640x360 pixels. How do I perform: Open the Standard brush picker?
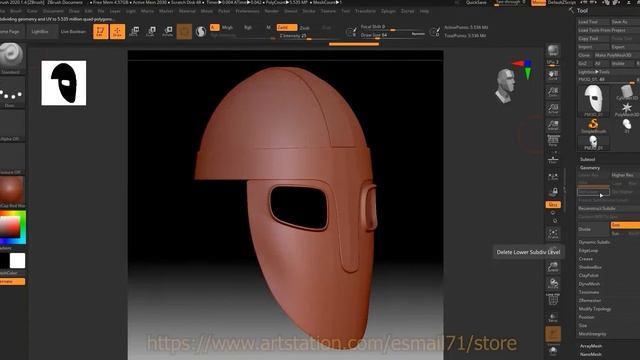[x=11, y=58]
